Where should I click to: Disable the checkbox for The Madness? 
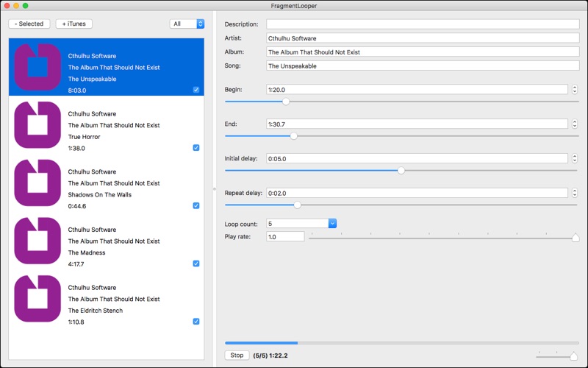(x=196, y=263)
